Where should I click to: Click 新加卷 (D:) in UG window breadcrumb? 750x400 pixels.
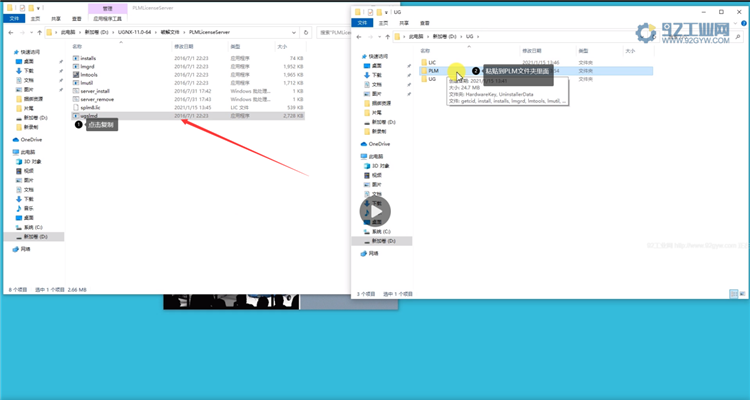click(444, 37)
